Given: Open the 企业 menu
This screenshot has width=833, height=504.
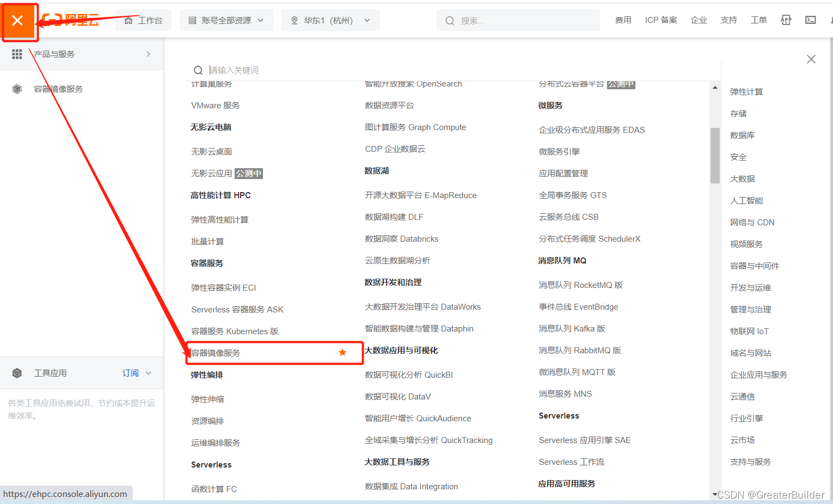Looking at the screenshot, I should coord(699,20).
